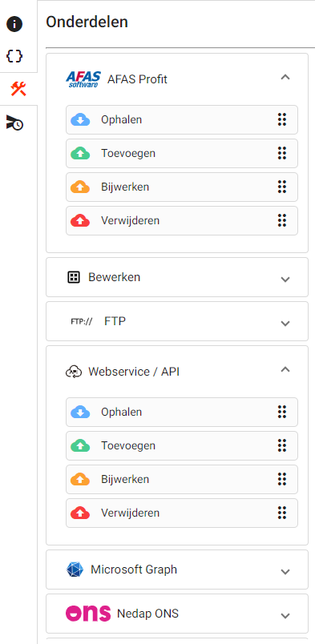Select the orange tools tab icon
This screenshot has height=644, width=315.
coord(18,89)
